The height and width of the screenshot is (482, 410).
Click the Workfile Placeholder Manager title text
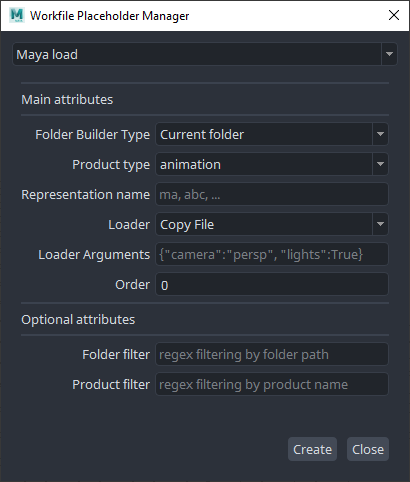pos(109,16)
